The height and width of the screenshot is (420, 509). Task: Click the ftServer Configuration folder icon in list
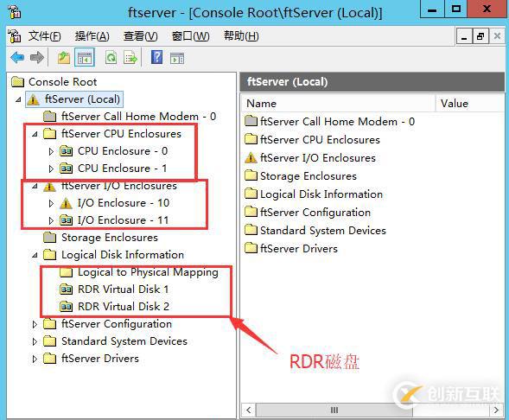point(251,212)
